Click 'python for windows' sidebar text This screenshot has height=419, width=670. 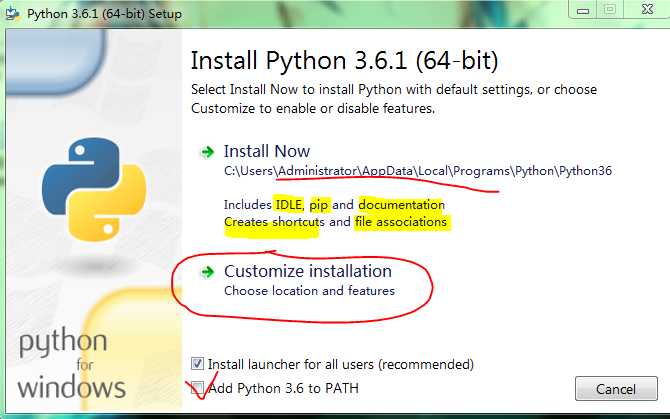coord(71,364)
